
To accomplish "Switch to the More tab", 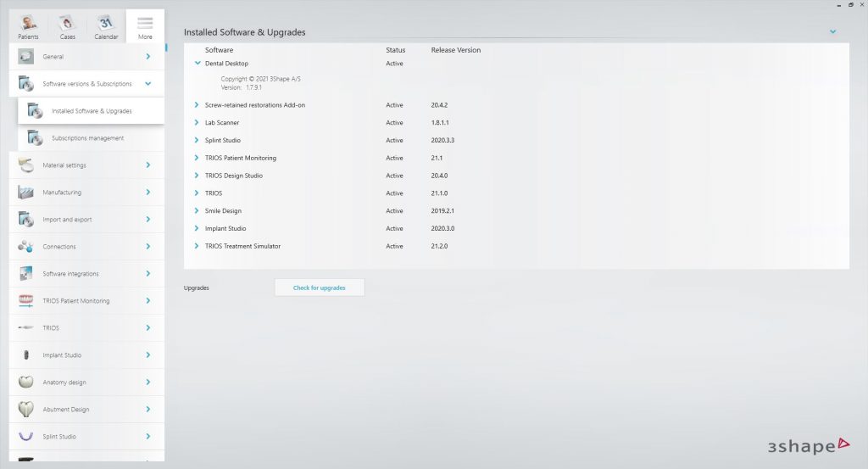I will coord(145,25).
